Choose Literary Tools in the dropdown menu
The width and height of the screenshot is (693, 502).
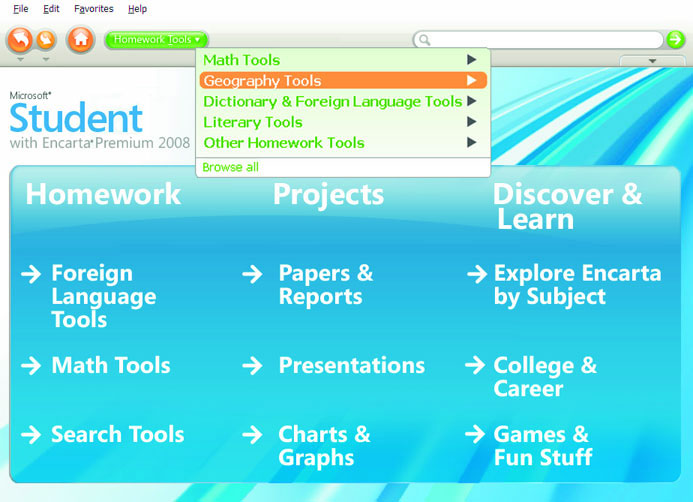(343, 122)
